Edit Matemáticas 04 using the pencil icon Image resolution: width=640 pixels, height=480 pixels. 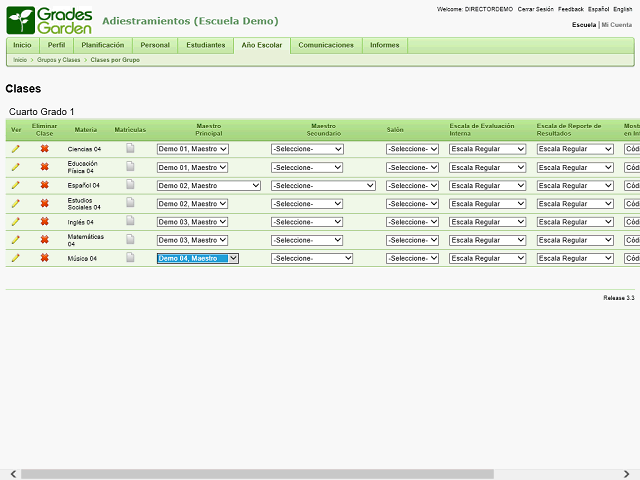coord(15,240)
